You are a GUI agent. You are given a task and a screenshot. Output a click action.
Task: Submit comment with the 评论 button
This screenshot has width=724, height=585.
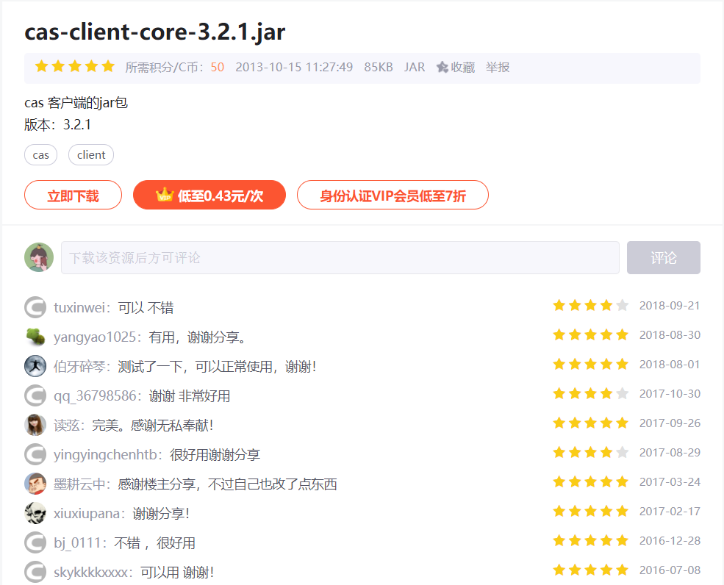[664, 257]
